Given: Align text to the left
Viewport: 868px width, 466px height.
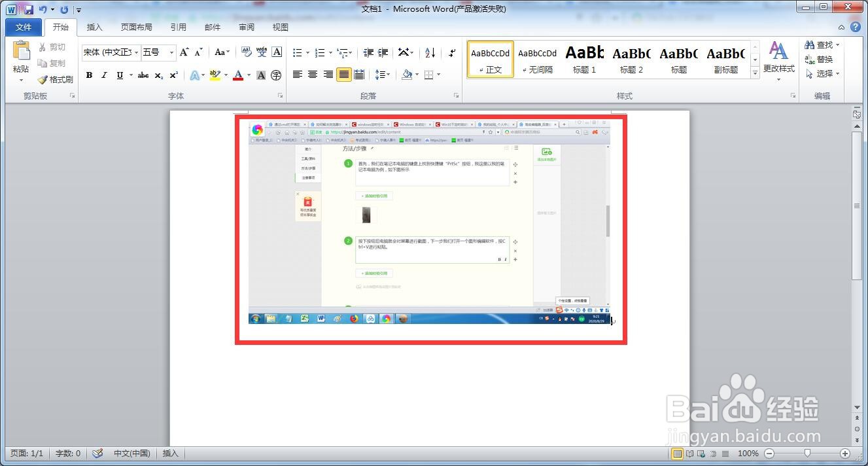Looking at the screenshot, I should coord(298,75).
